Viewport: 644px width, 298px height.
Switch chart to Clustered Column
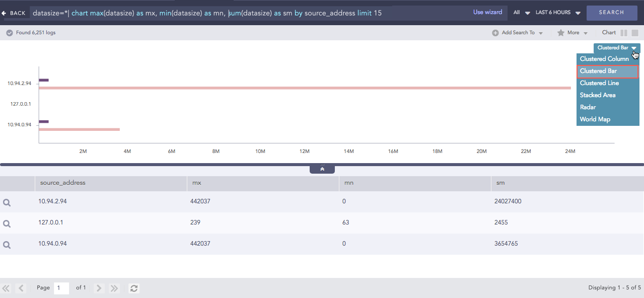click(x=604, y=59)
